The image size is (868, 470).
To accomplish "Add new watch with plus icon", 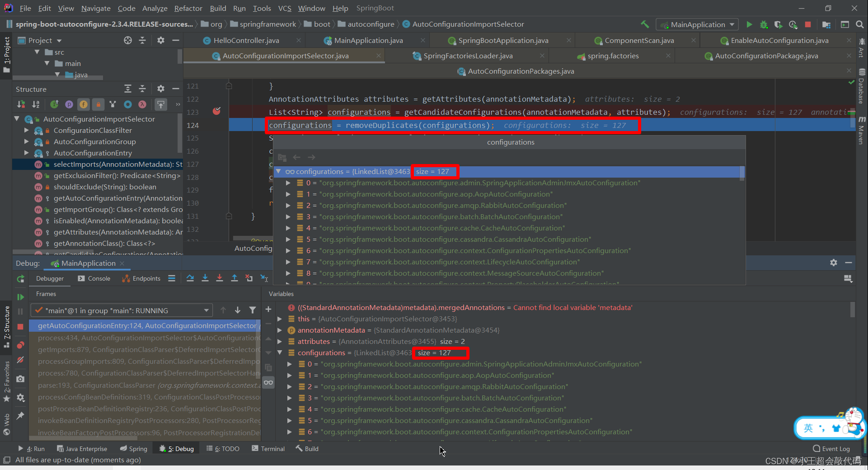I will point(268,309).
